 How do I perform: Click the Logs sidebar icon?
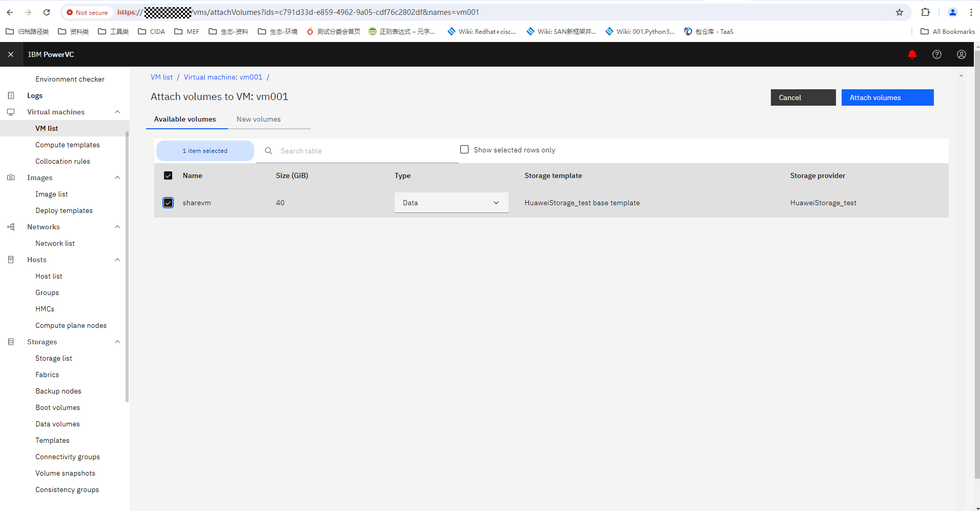point(11,95)
